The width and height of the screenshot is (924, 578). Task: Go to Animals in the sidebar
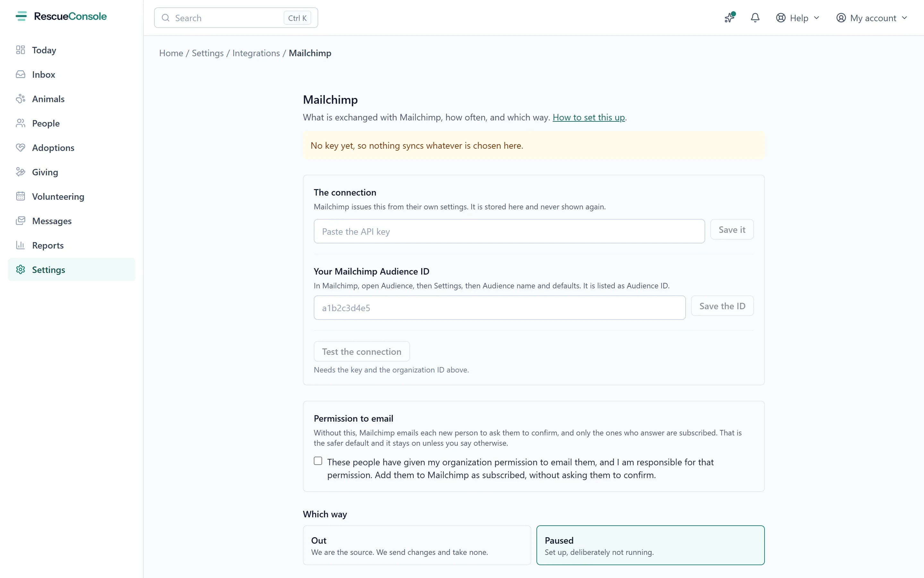(72, 99)
